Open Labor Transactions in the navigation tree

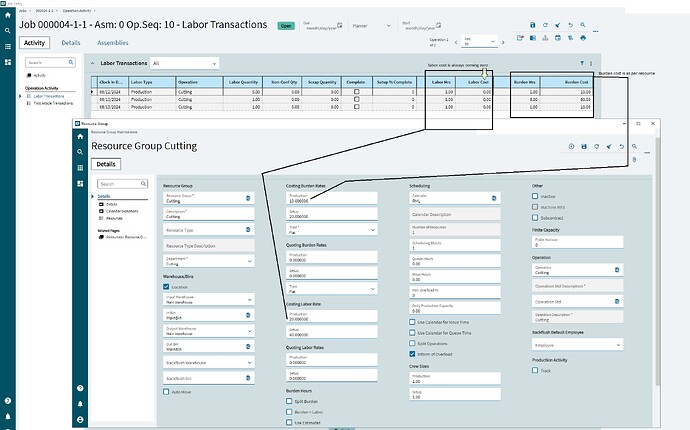pos(48,96)
